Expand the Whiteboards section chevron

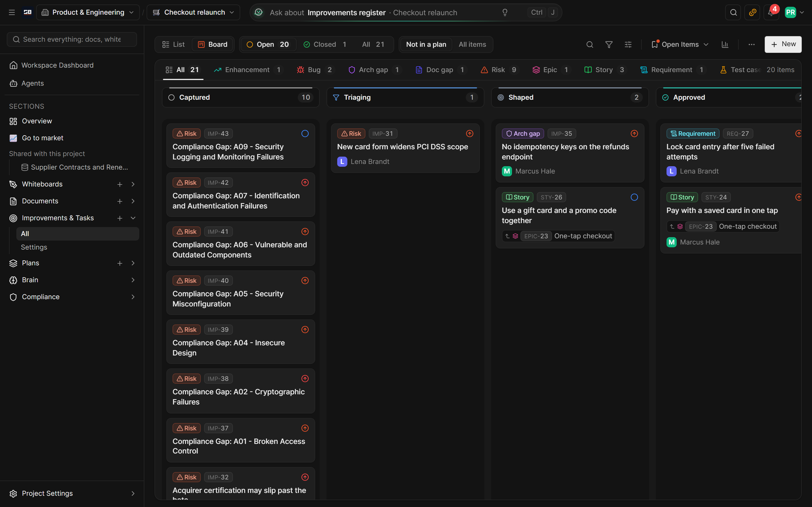coord(133,184)
